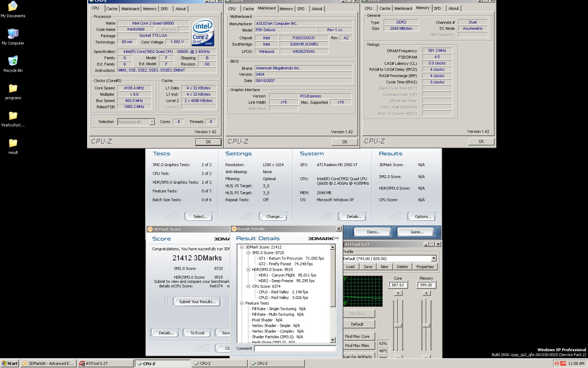Switch to CPU tab in Mainboard CPU-Z window
The height and width of the screenshot is (368, 588).
(232, 9)
